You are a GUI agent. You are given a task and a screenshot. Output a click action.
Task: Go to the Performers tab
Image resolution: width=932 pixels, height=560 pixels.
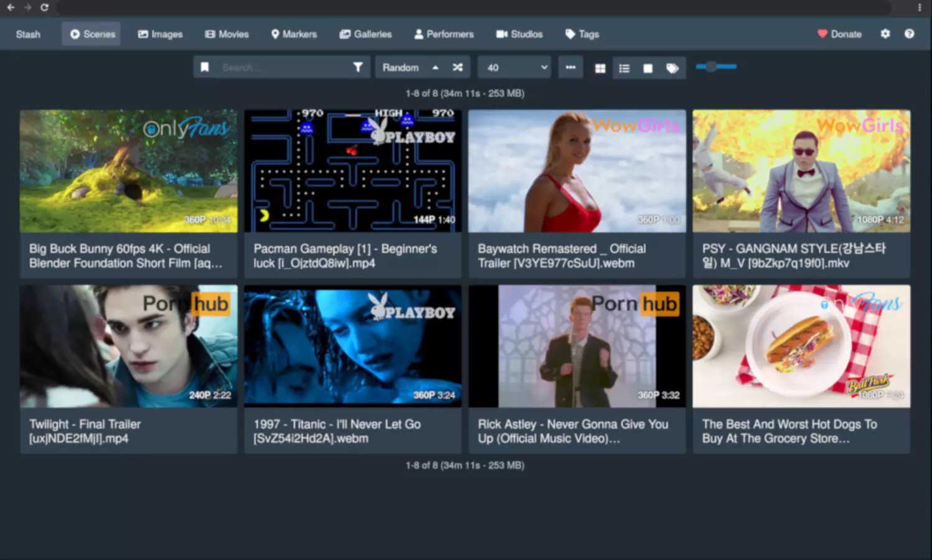click(444, 34)
